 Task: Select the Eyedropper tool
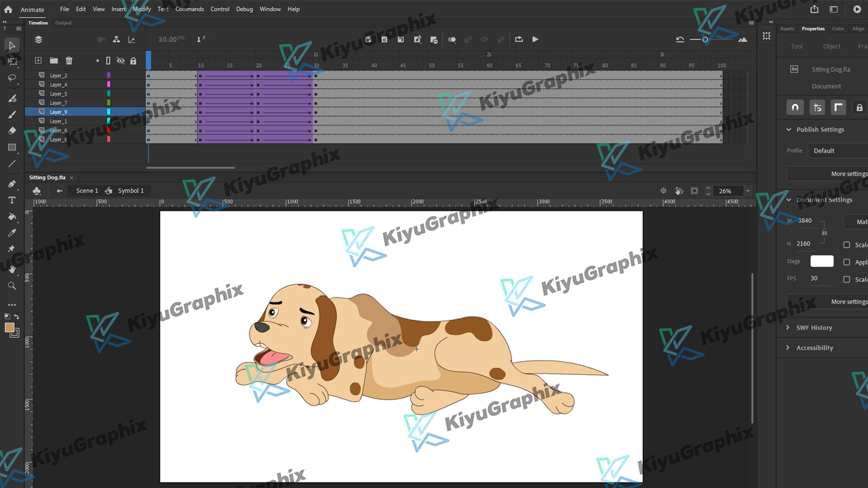(x=12, y=233)
